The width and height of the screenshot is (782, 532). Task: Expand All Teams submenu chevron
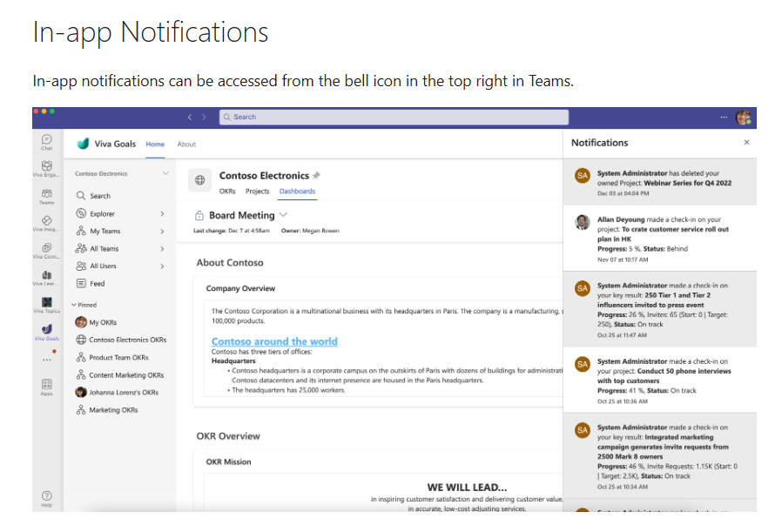tap(162, 248)
